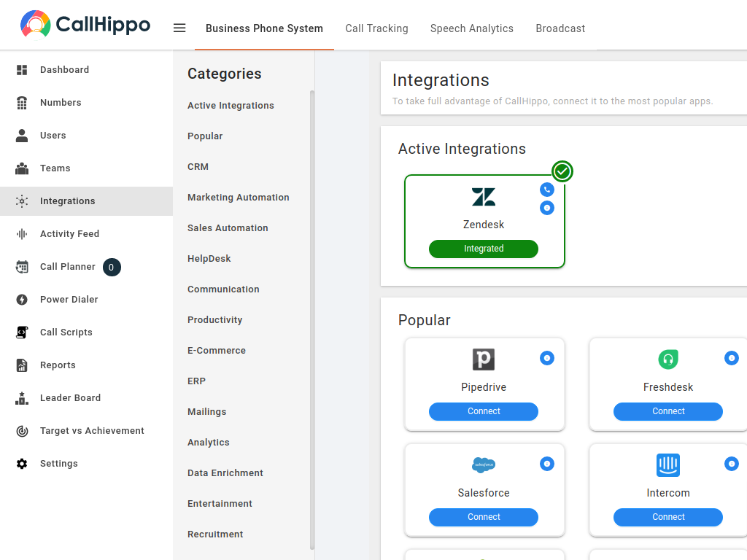Viewport: 747px width, 560px height.
Task: Click the Call Planner calendar icon
Action: pos(22,267)
